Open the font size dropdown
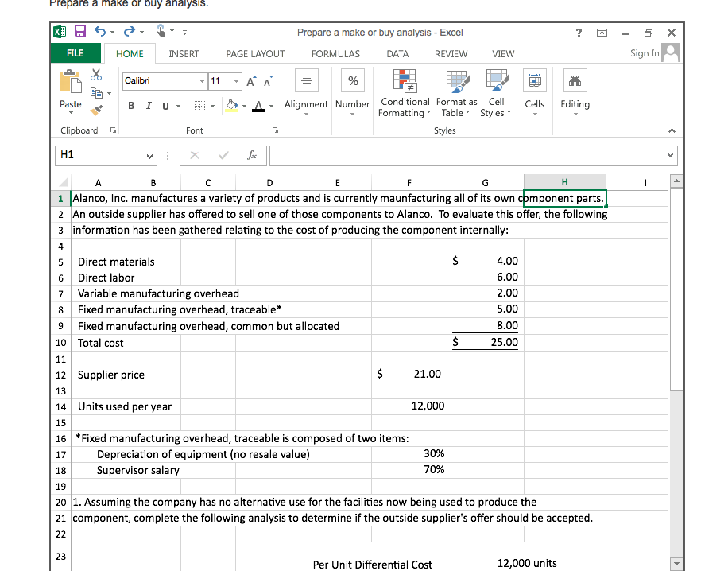This screenshot has height=571, width=728. (235, 81)
